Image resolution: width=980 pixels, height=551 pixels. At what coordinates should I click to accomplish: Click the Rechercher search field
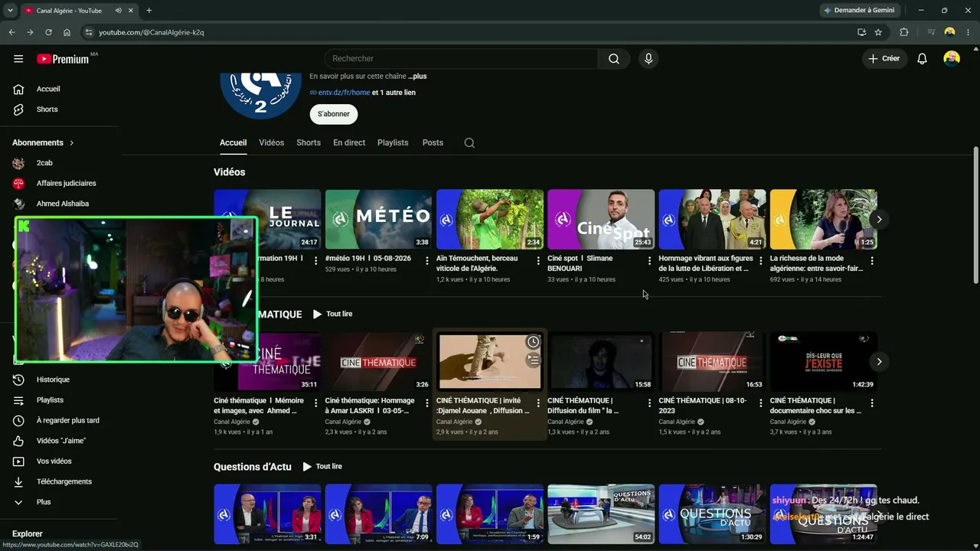click(461, 59)
